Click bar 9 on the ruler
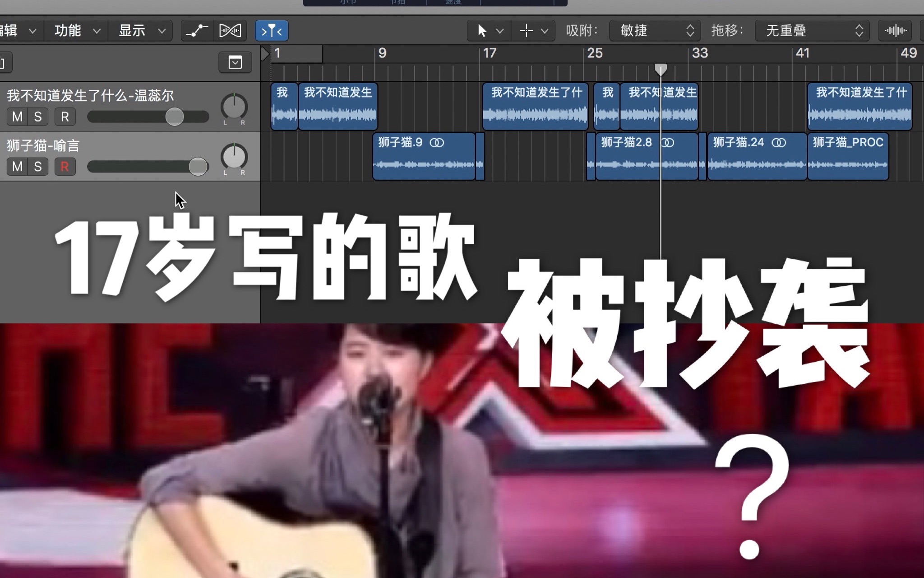This screenshot has width=924, height=578. (x=383, y=53)
